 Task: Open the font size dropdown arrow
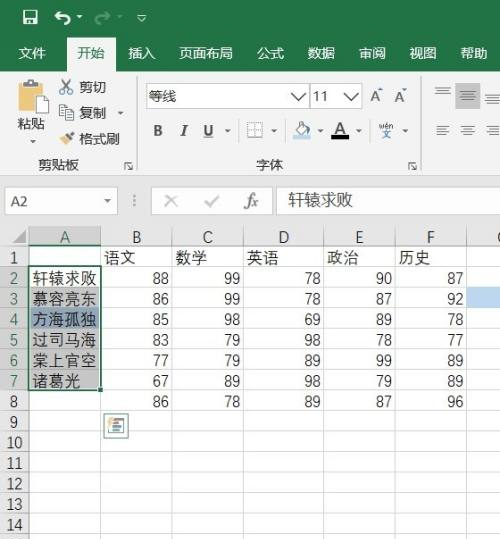[351, 96]
